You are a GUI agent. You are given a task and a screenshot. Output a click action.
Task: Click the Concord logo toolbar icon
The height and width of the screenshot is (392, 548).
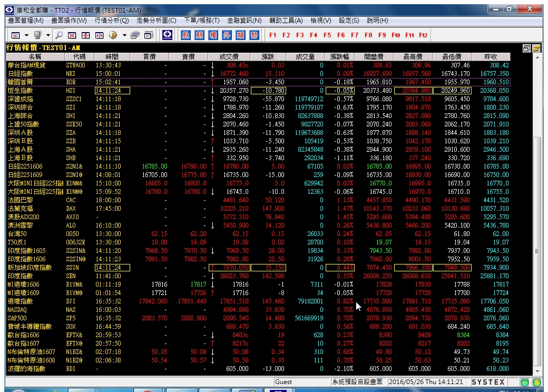(168, 35)
